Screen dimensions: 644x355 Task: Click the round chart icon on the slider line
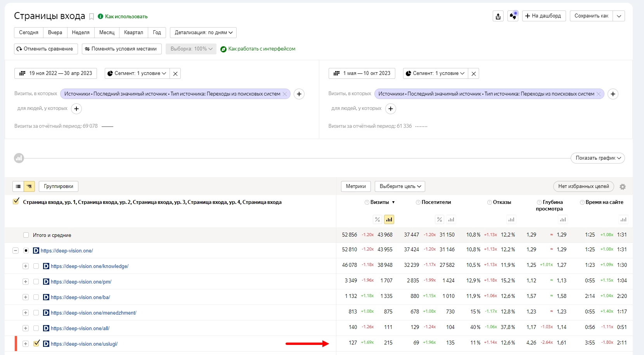pos(19,158)
